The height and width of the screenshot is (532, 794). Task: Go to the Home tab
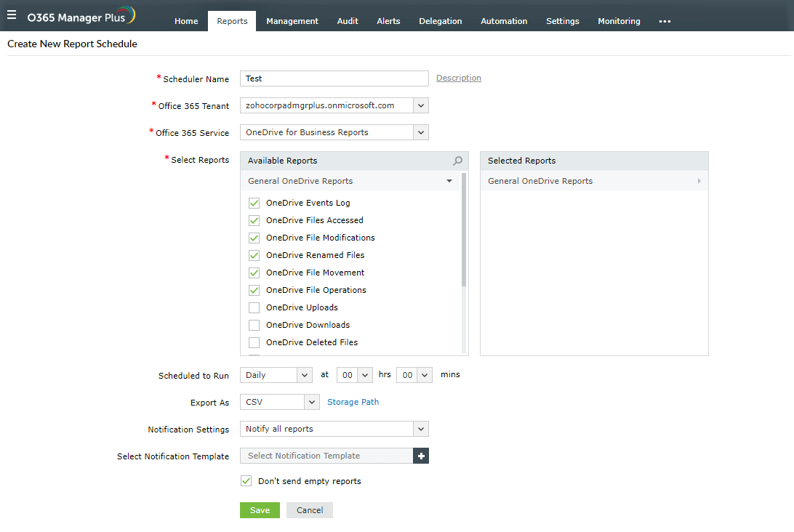(186, 21)
